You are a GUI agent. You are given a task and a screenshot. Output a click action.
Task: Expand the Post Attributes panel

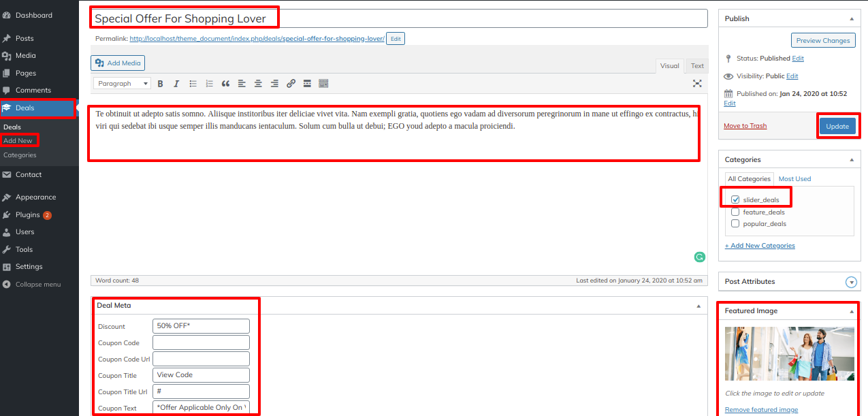click(850, 282)
